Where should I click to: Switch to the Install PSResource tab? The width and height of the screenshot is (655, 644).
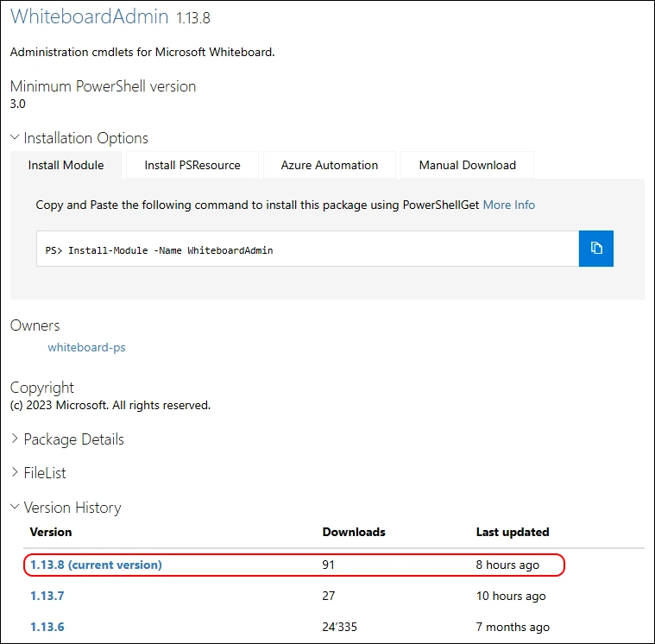point(192,165)
